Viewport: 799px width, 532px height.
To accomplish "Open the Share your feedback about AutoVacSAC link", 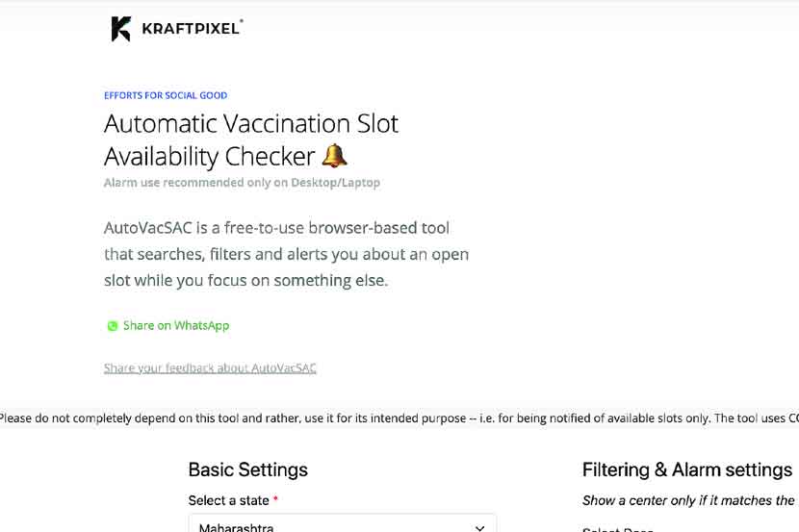I will [x=210, y=367].
